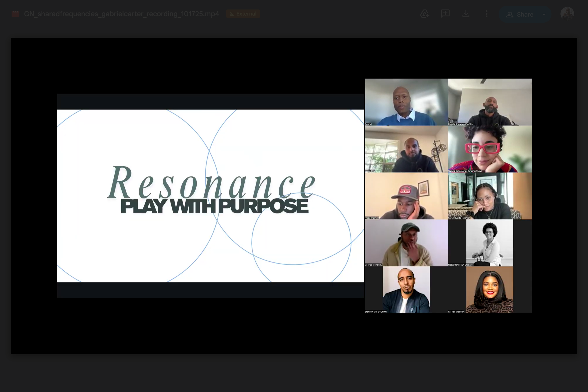Select Reggie Snowden's video tile
This screenshot has height=392, width=588.
point(490,102)
